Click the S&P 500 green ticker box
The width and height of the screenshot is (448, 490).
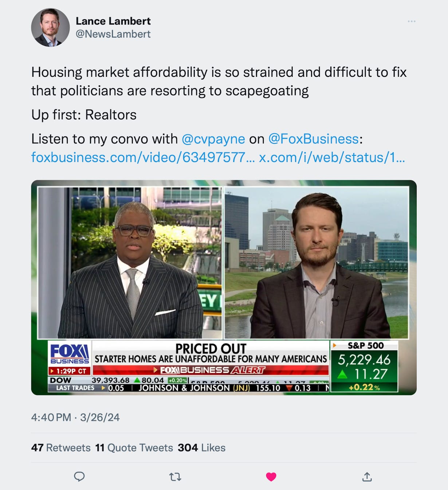click(364, 367)
